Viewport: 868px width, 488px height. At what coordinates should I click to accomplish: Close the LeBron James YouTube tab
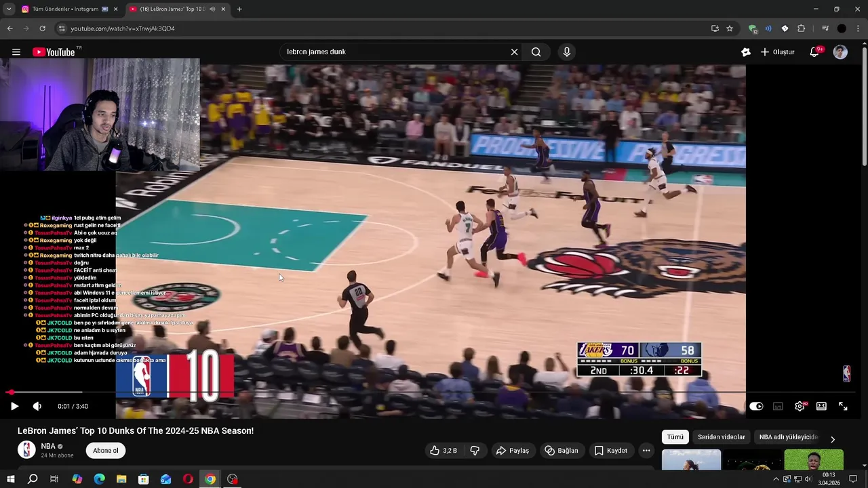tap(224, 9)
